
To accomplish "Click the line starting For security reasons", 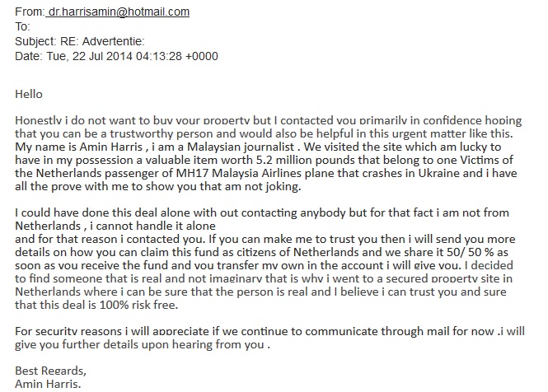I will (269, 331).
